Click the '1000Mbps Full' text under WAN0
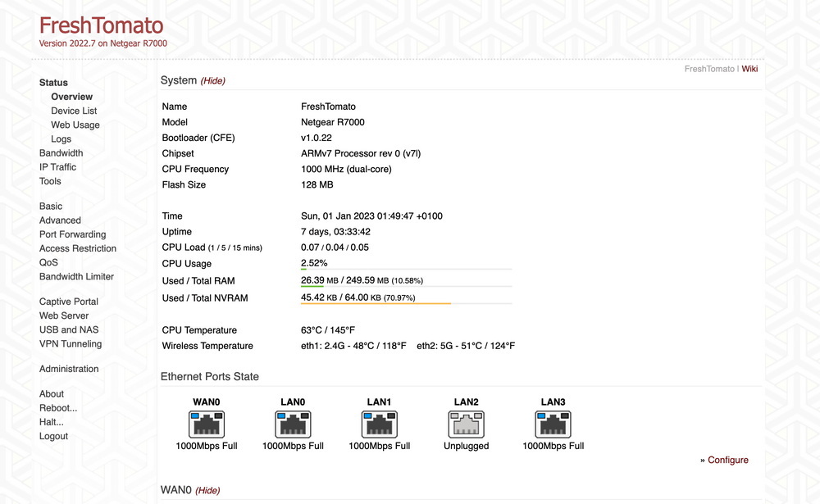The width and height of the screenshot is (820, 504). coord(207,446)
